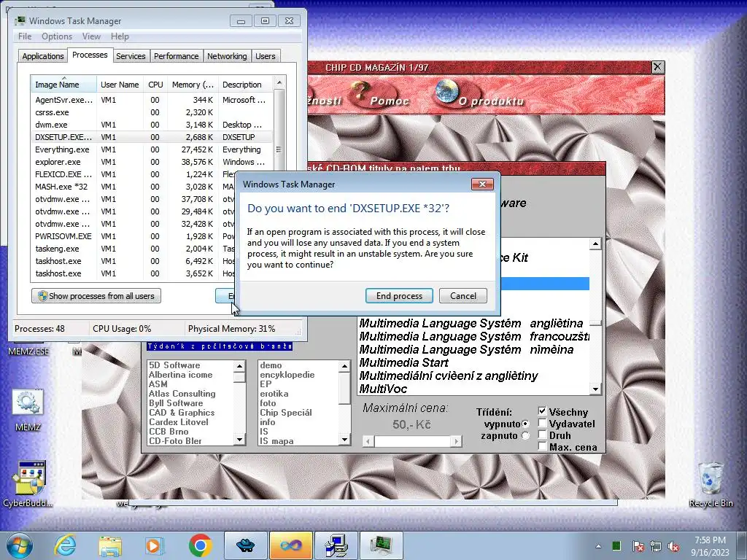Select encyklopedie in category list
Image resolution: width=747 pixels, height=560 pixels.
click(x=287, y=375)
